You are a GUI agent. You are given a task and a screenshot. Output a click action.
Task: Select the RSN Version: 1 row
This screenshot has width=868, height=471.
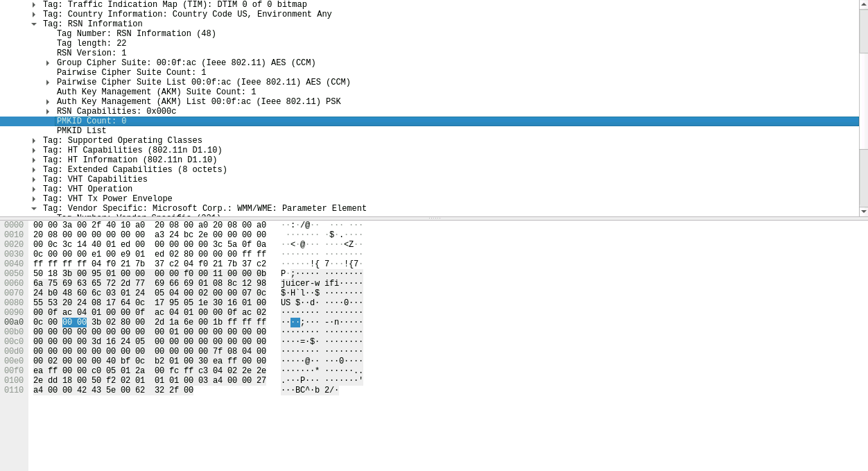[x=429, y=53]
